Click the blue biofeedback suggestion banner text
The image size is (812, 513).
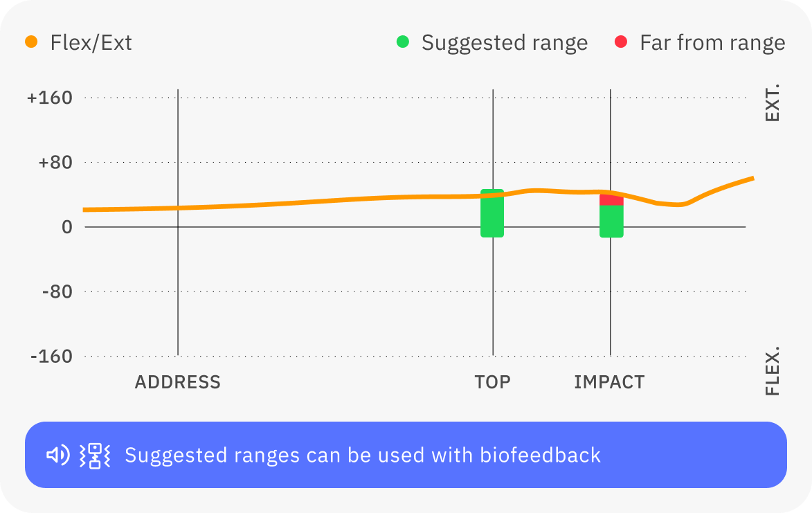(363, 455)
